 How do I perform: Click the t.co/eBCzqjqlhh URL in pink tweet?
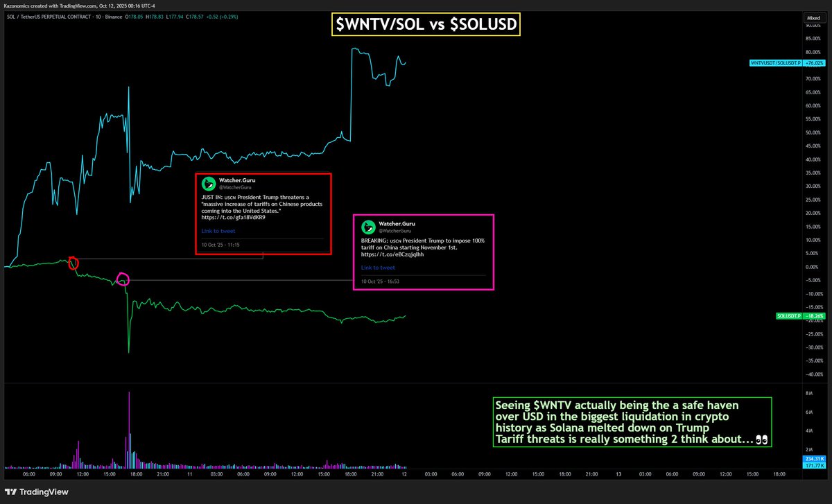392,254
